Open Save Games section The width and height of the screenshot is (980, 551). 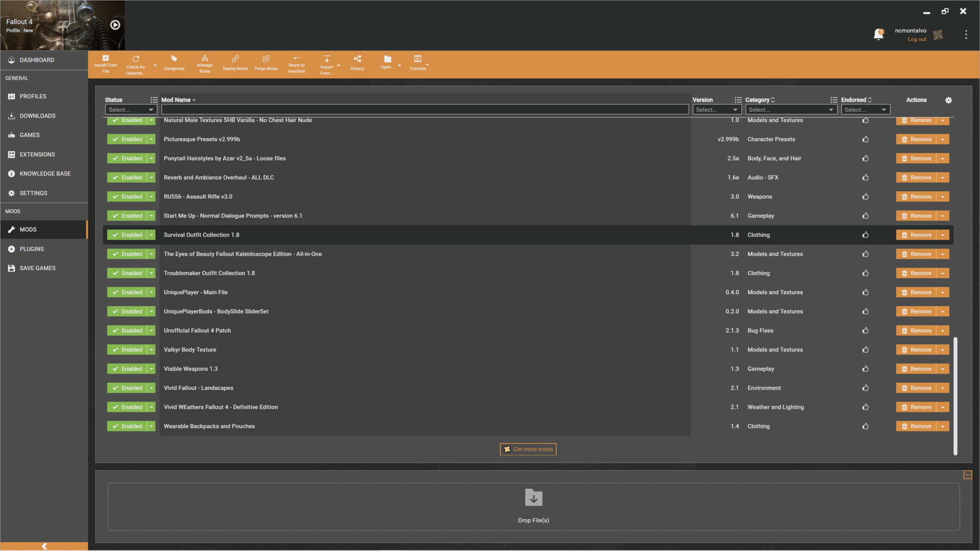(x=44, y=268)
